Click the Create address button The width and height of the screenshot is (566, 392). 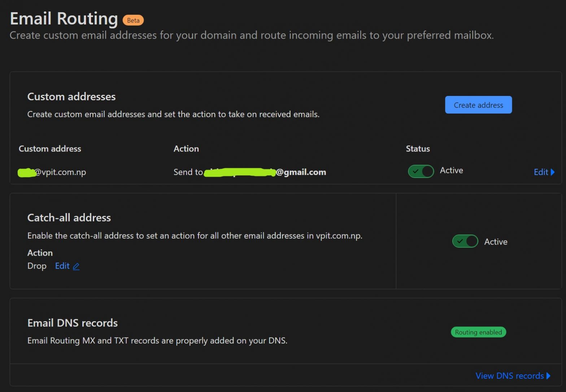point(478,105)
